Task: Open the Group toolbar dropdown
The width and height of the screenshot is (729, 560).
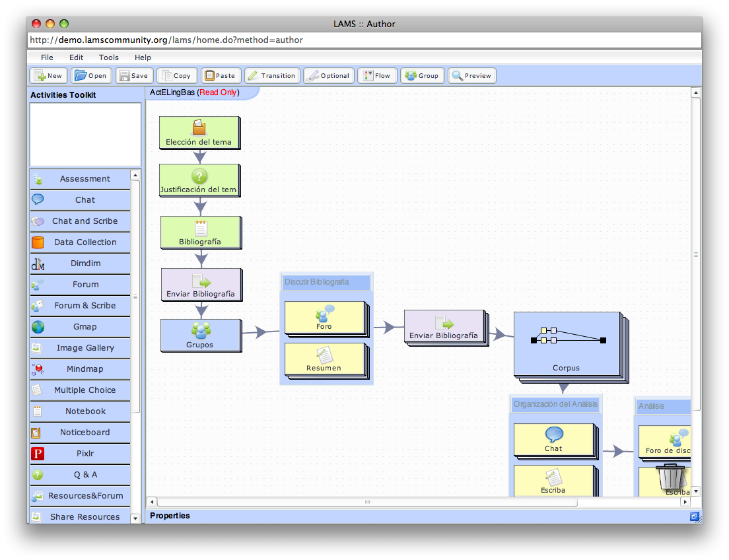Action: [422, 76]
